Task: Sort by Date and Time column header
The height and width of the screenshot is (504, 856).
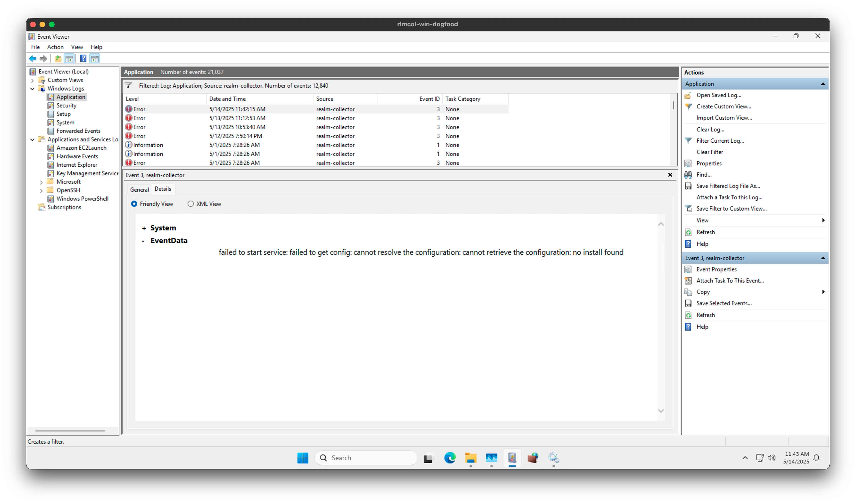Action: coord(260,99)
